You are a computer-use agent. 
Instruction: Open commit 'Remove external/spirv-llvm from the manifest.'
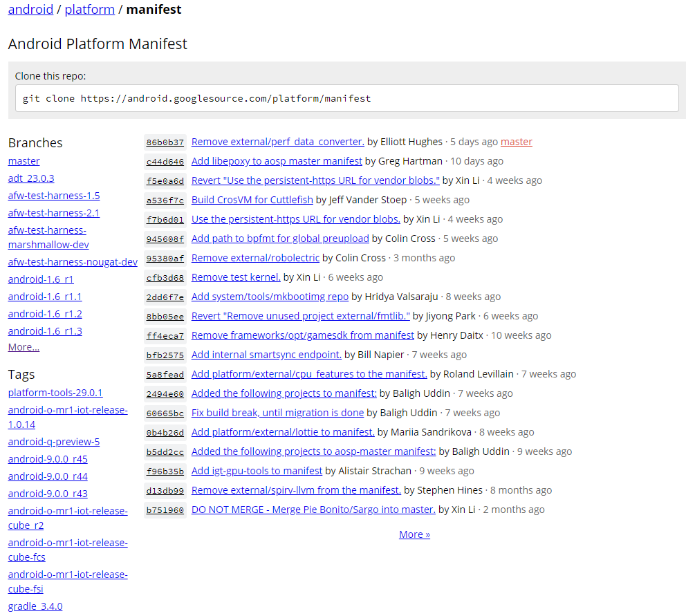pos(296,490)
